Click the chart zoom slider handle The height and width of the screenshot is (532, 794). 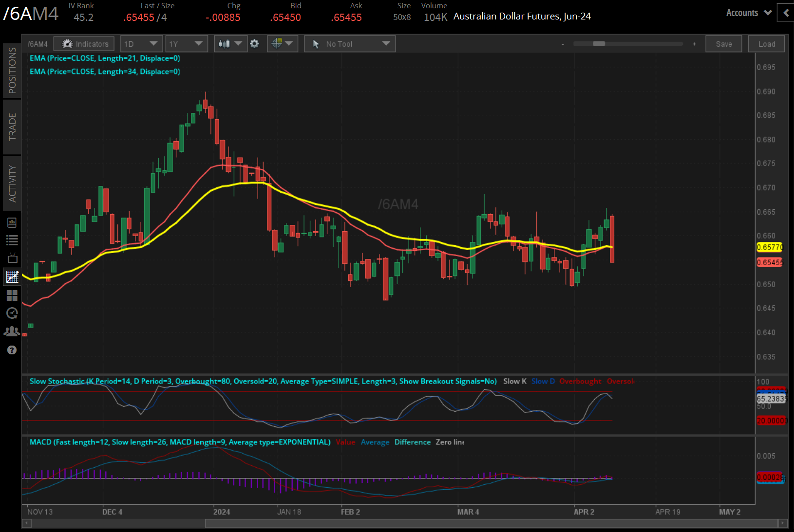click(x=599, y=44)
